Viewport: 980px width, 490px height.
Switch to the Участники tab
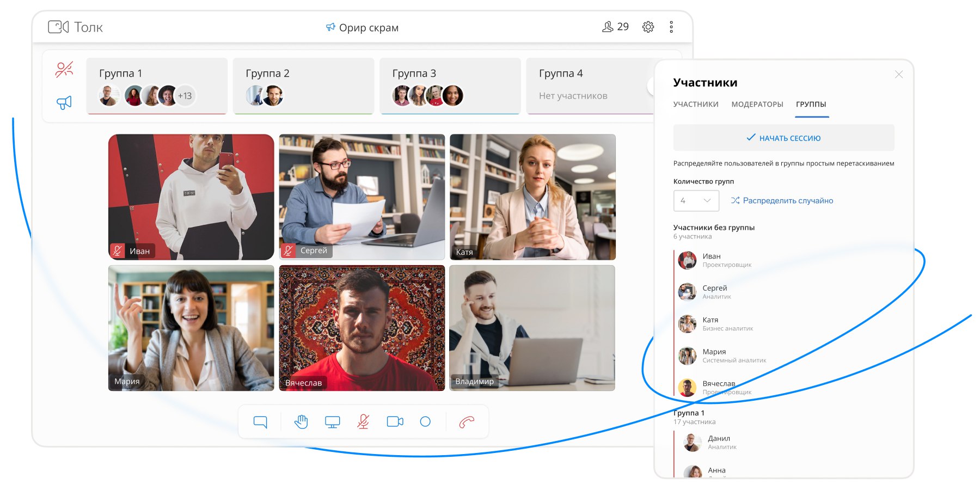pyautogui.click(x=695, y=105)
